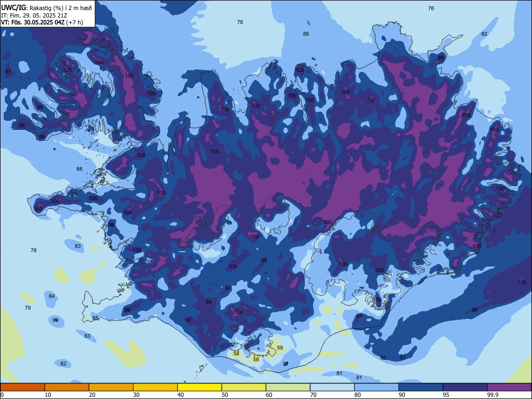Click the legend tick label '70'
The image size is (532, 399).
pos(313,395)
